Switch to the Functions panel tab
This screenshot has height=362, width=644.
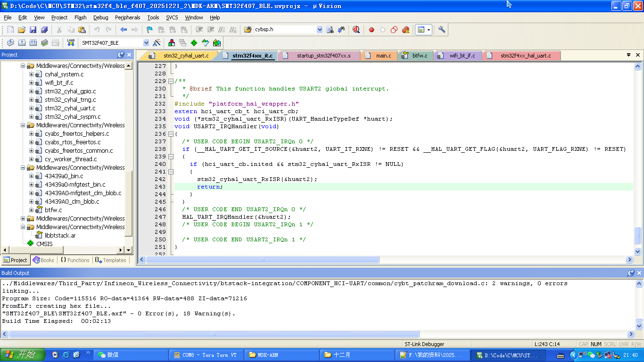[x=75, y=260]
